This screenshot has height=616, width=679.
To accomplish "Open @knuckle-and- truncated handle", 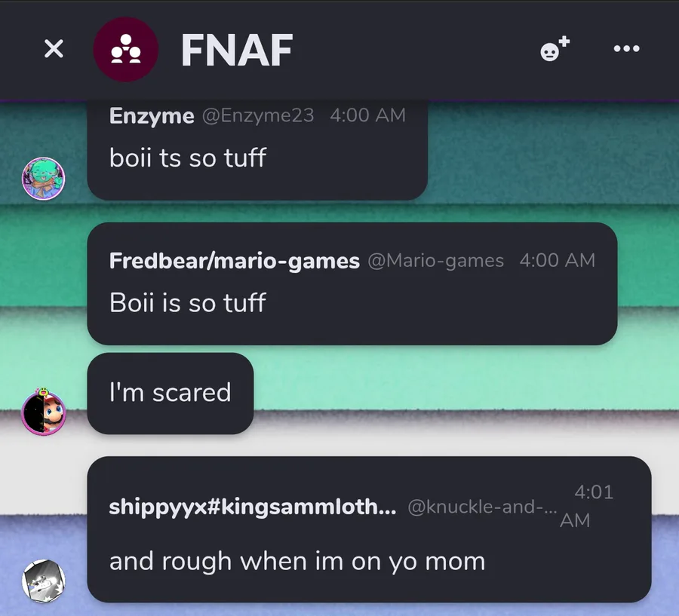I will (x=482, y=507).
